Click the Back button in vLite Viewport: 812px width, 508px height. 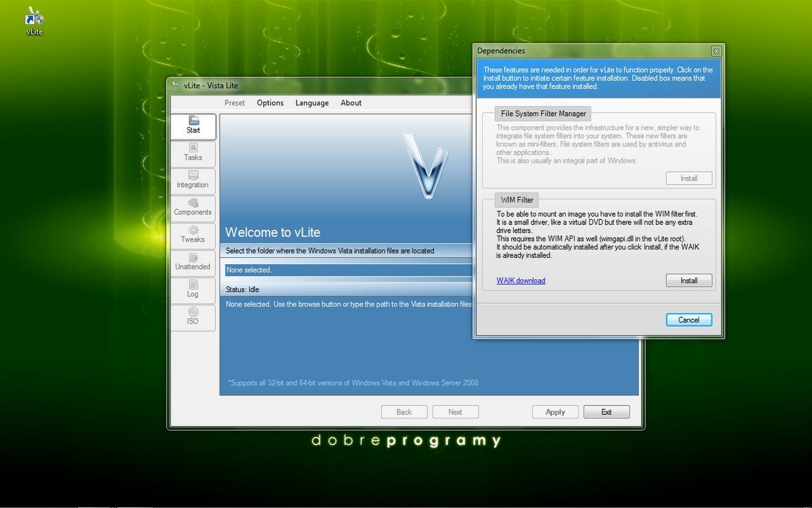click(404, 412)
